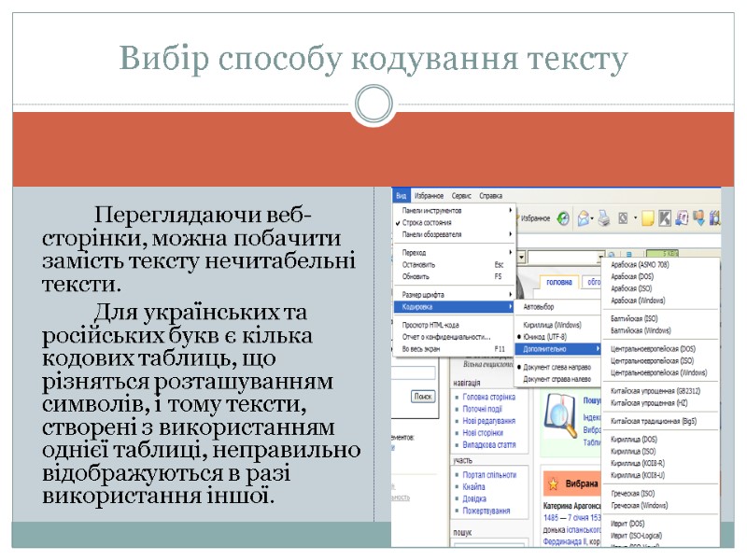This screenshot has height=560, width=747.
Task: Open the Нові сторінки link
Action: click(x=483, y=432)
